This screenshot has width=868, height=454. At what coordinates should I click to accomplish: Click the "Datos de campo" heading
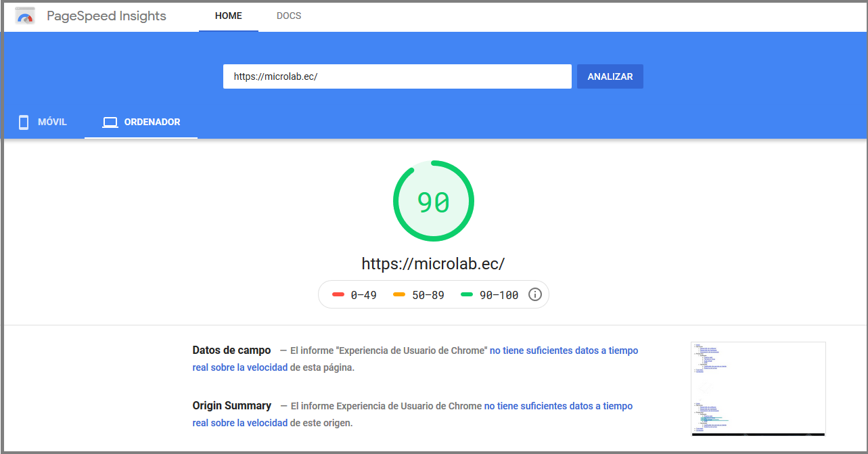click(x=231, y=350)
